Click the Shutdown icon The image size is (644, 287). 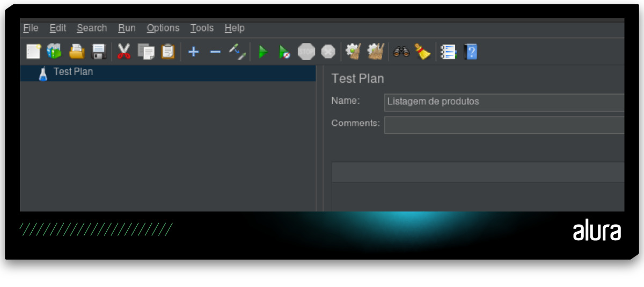[x=328, y=52]
